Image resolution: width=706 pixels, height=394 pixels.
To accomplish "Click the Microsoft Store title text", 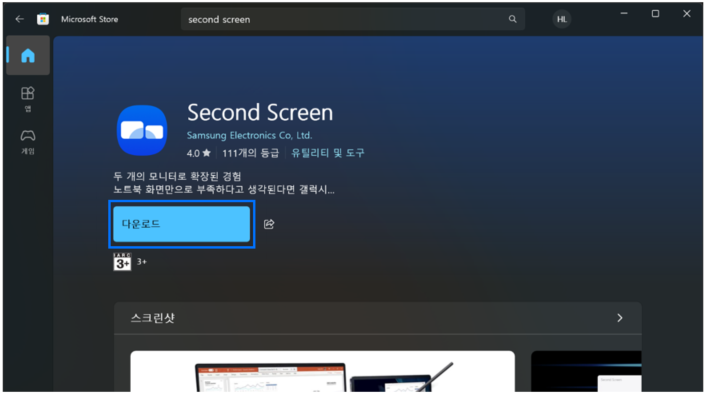I will pyautogui.click(x=90, y=19).
